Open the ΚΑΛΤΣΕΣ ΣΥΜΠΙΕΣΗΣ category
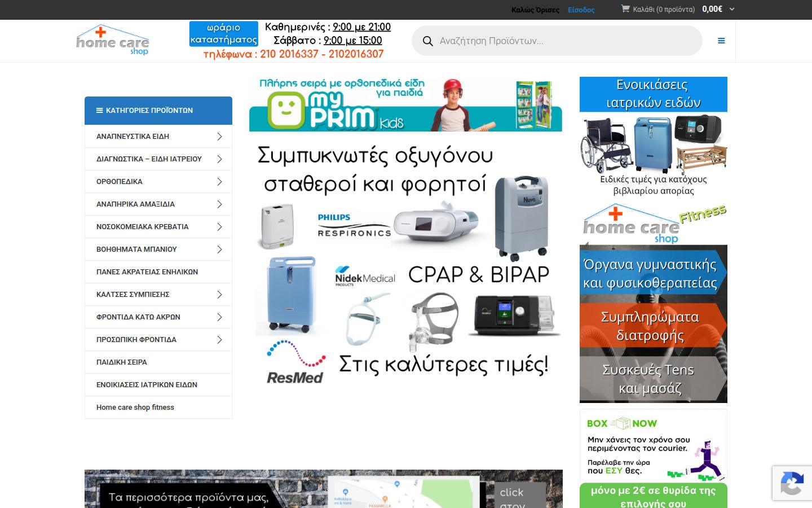This screenshot has width=812, height=508. coord(133,295)
